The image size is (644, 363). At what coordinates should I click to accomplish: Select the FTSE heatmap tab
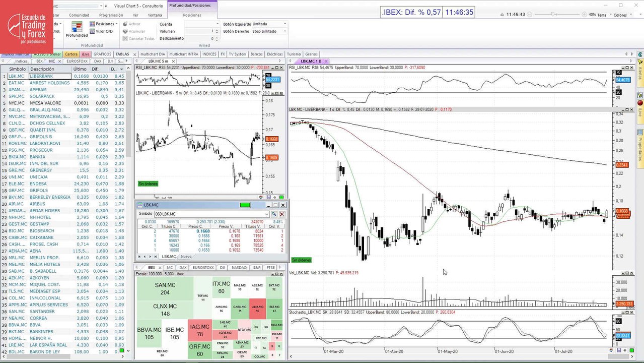coord(271,268)
